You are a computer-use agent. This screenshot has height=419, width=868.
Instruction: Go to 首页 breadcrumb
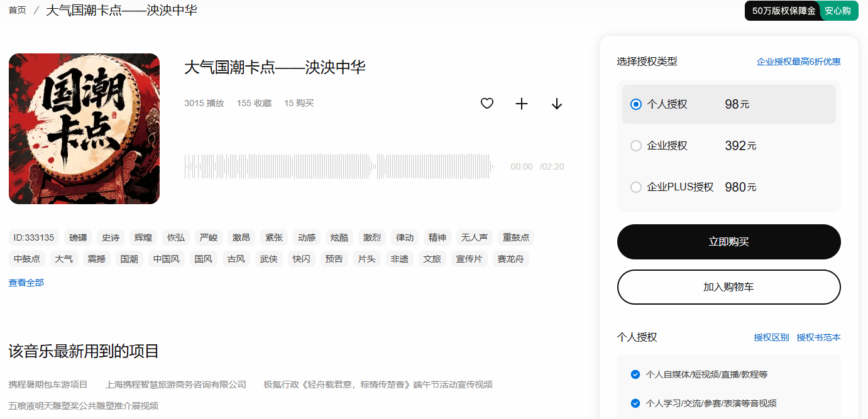pyautogui.click(x=18, y=10)
